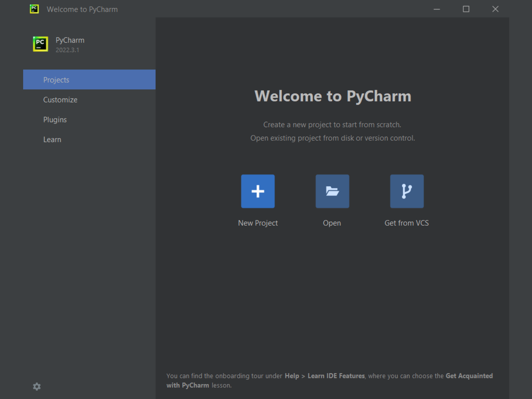Switch to the Customize tab
The image size is (532, 399).
pyautogui.click(x=60, y=100)
